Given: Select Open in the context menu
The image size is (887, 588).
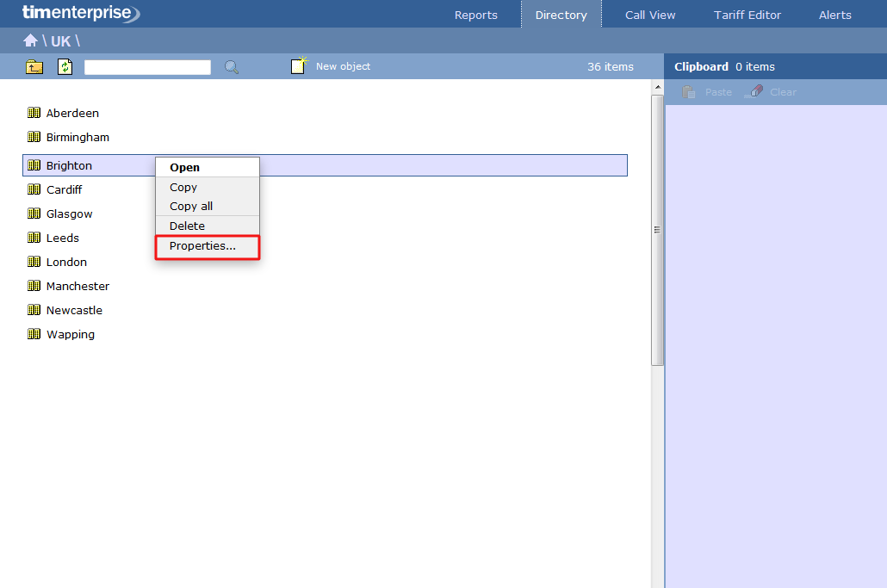Looking at the screenshot, I should [184, 168].
